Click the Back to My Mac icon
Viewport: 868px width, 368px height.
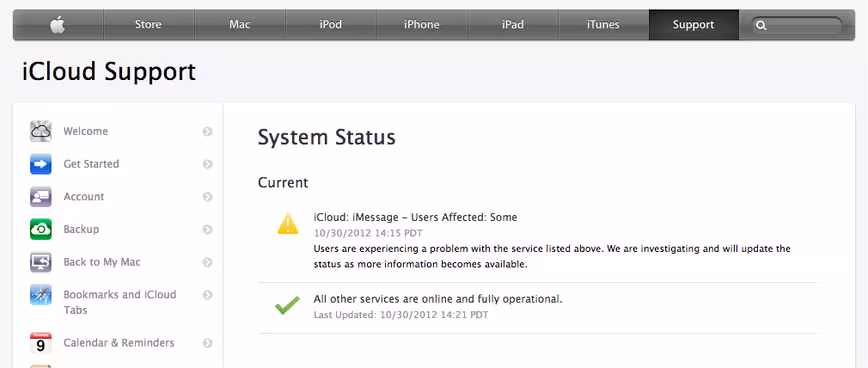(x=41, y=262)
